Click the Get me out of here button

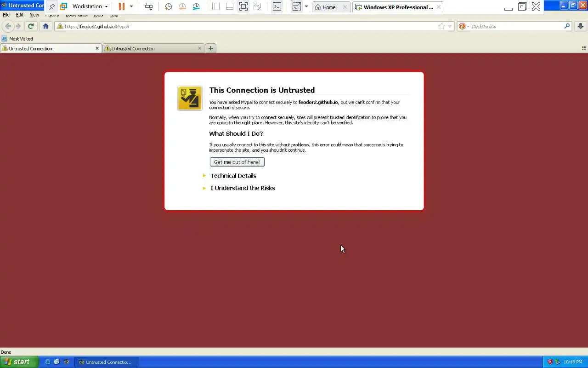coord(237,162)
